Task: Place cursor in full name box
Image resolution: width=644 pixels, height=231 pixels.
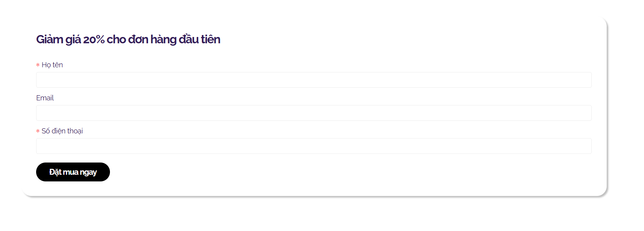Action: (x=314, y=80)
